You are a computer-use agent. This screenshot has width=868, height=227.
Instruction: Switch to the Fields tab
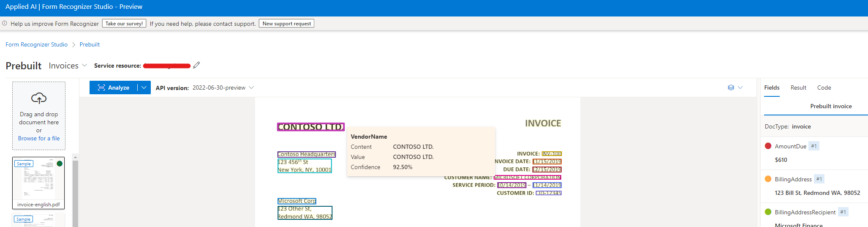[x=772, y=88]
